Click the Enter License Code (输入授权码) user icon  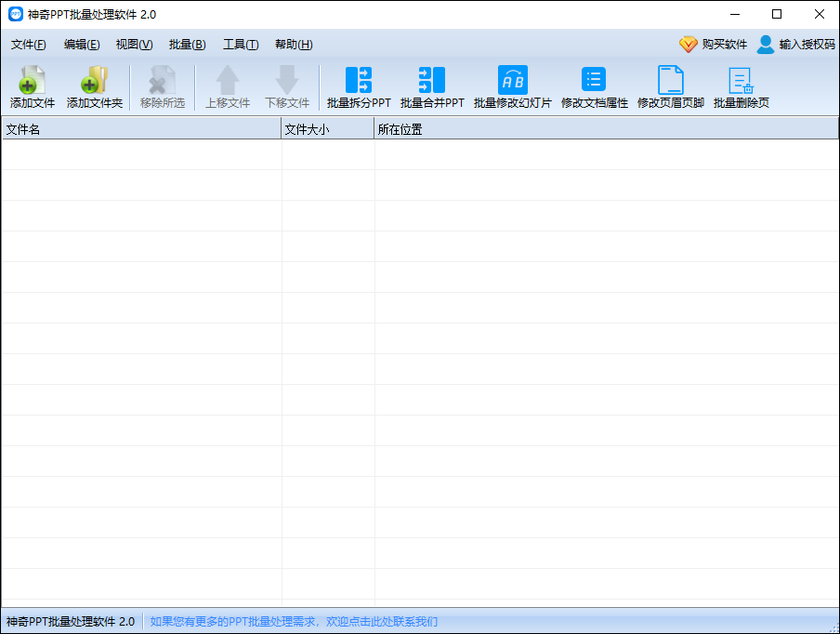pos(766,44)
